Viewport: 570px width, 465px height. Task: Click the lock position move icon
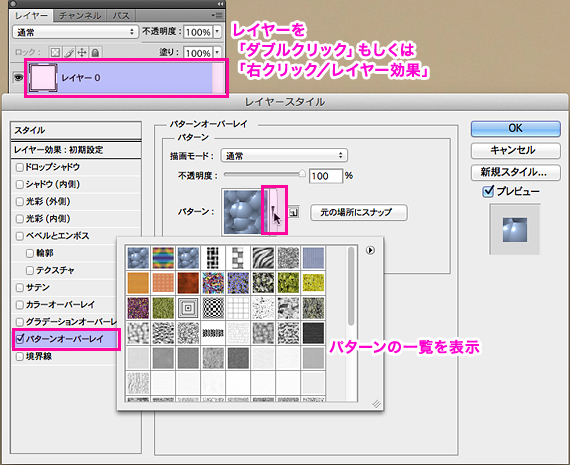coord(82,53)
